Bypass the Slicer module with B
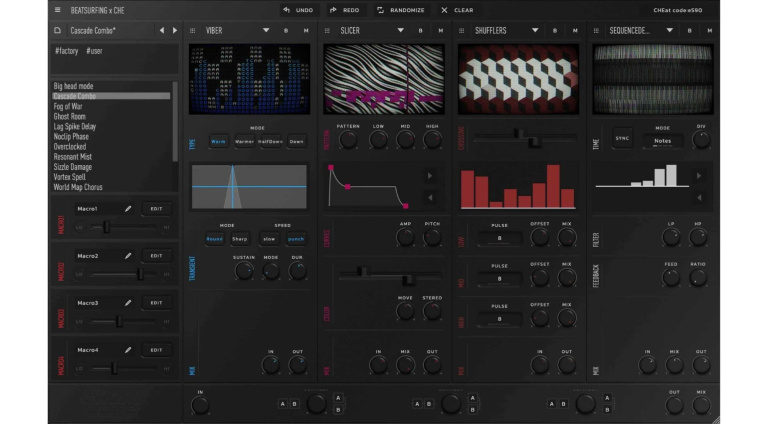Screen dimensions: 768x424 [x=420, y=30]
